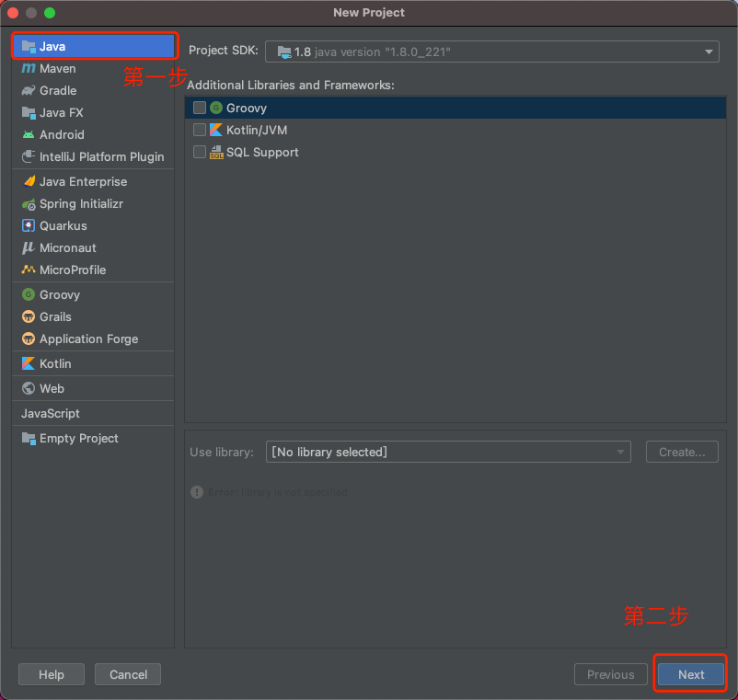The width and height of the screenshot is (738, 700).
Task: Click the Grails icon
Action: coord(29,317)
